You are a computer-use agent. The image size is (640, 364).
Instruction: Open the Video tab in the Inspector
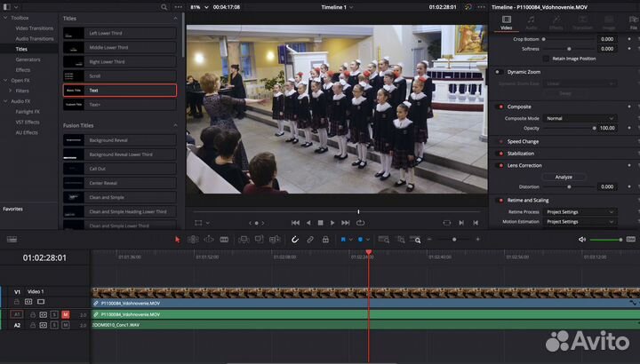507,22
